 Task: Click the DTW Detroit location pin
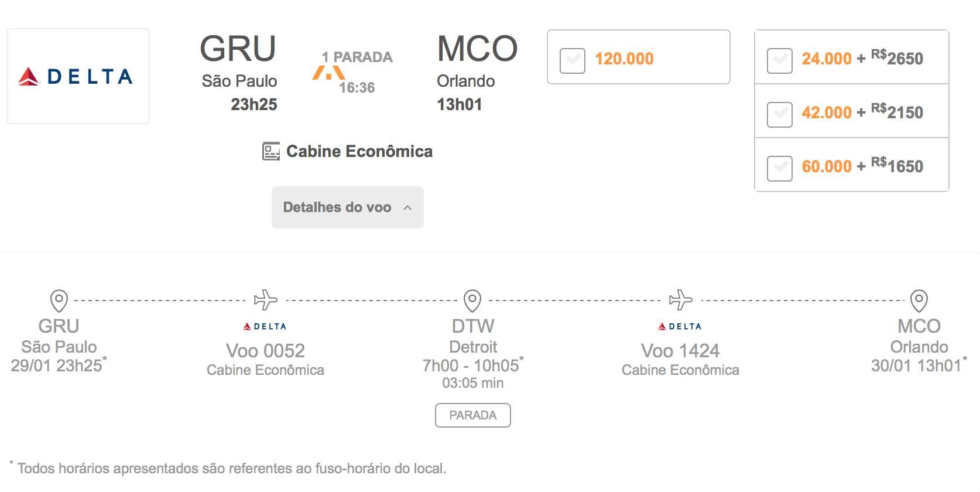[x=472, y=300]
